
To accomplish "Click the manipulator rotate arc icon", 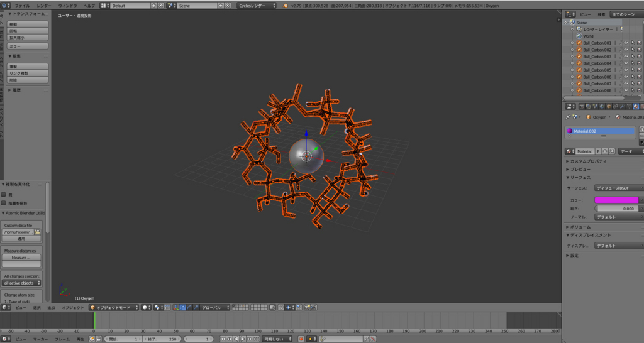I will 189,307.
